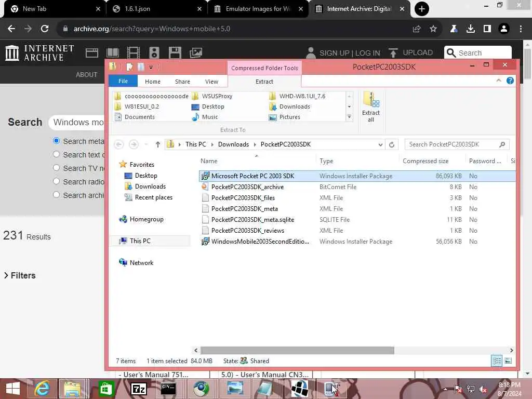Click Windows Start button

pyautogui.click(x=13, y=389)
